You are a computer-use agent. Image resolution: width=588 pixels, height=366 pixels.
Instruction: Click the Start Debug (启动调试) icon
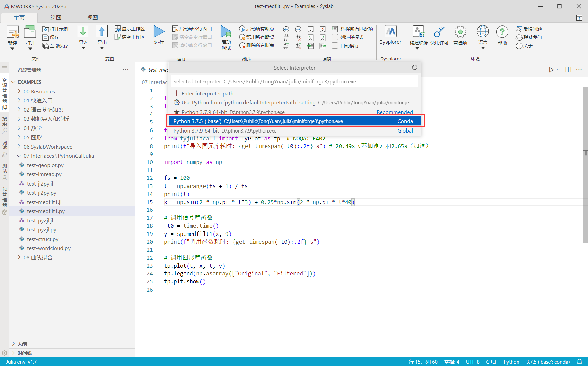coord(226,32)
